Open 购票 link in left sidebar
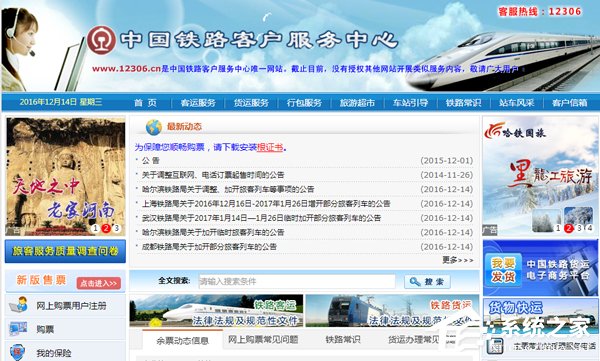The width and height of the screenshot is (600, 361). (45, 329)
